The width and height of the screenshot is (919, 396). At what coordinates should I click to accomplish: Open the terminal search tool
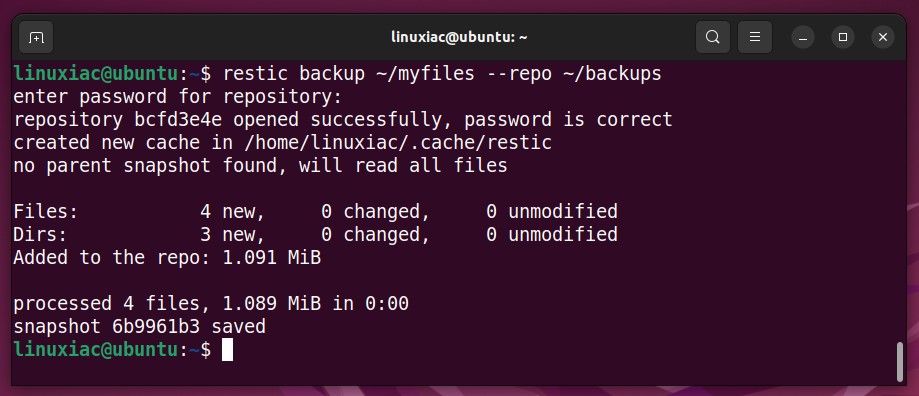[x=713, y=37]
